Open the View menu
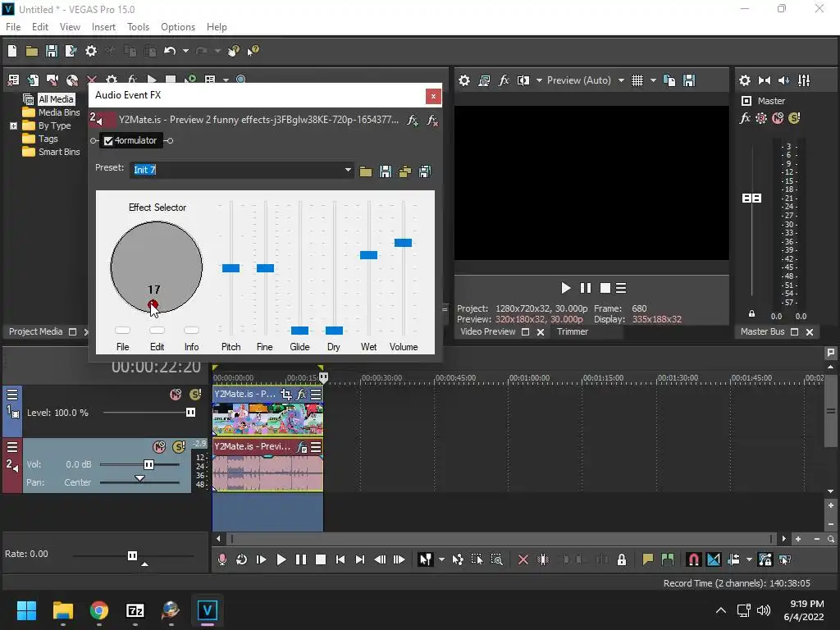 coord(70,27)
